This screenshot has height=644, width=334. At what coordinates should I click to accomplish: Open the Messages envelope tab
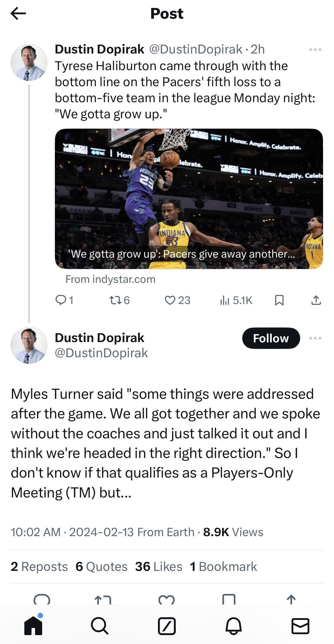(x=300, y=626)
